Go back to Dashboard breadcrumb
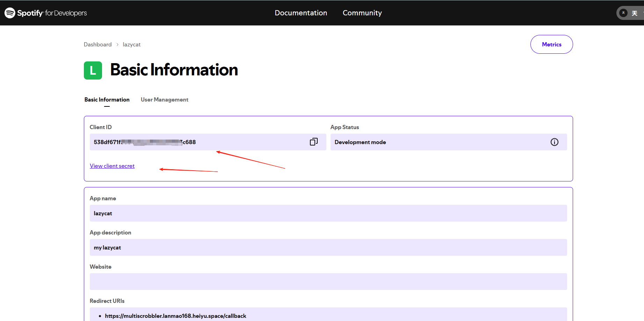This screenshot has height=321, width=644. click(x=98, y=45)
